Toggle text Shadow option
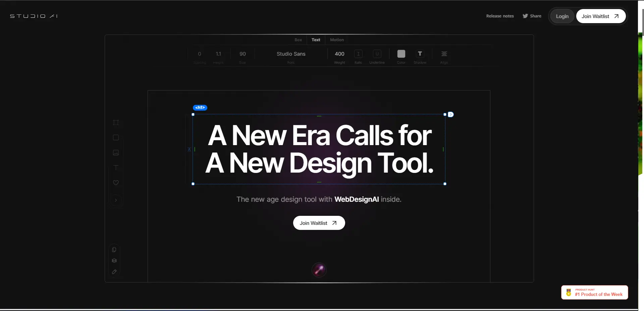Viewport: 644px width, 311px height. [x=420, y=54]
